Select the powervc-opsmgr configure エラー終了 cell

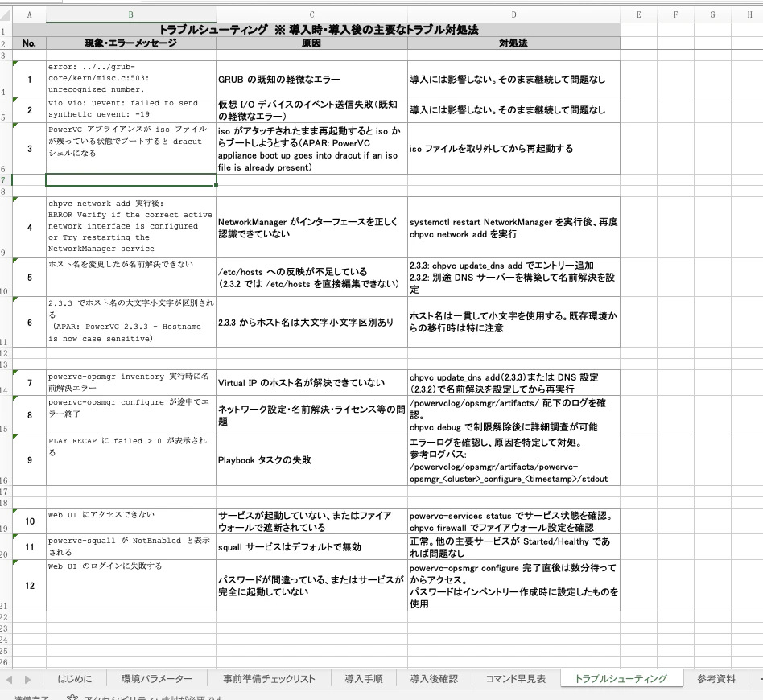[131, 415]
